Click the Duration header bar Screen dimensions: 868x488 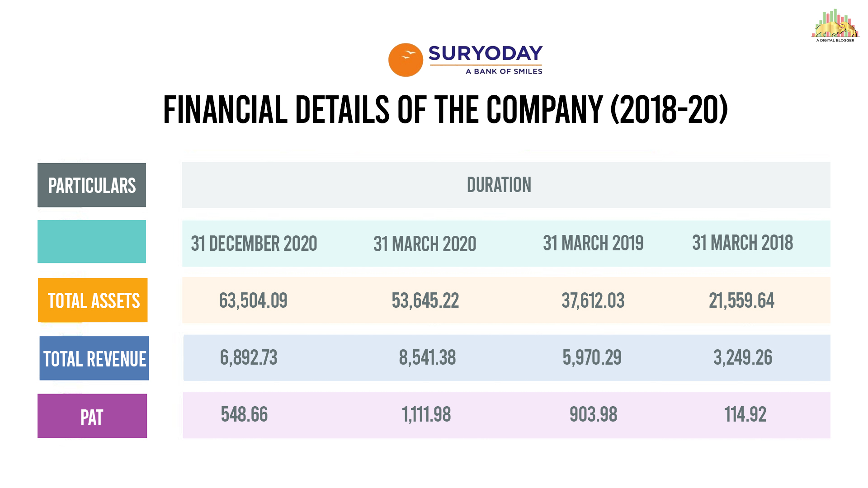(x=505, y=185)
